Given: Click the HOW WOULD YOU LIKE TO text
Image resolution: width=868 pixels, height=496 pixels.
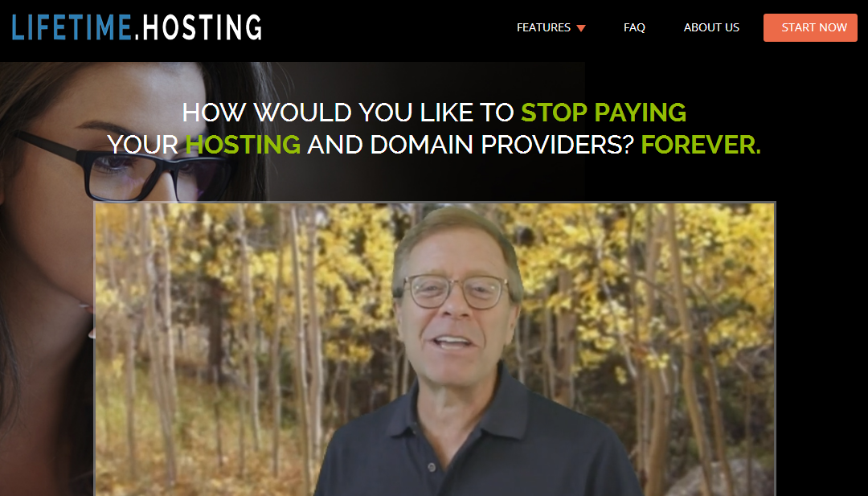Looking at the screenshot, I should point(348,113).
